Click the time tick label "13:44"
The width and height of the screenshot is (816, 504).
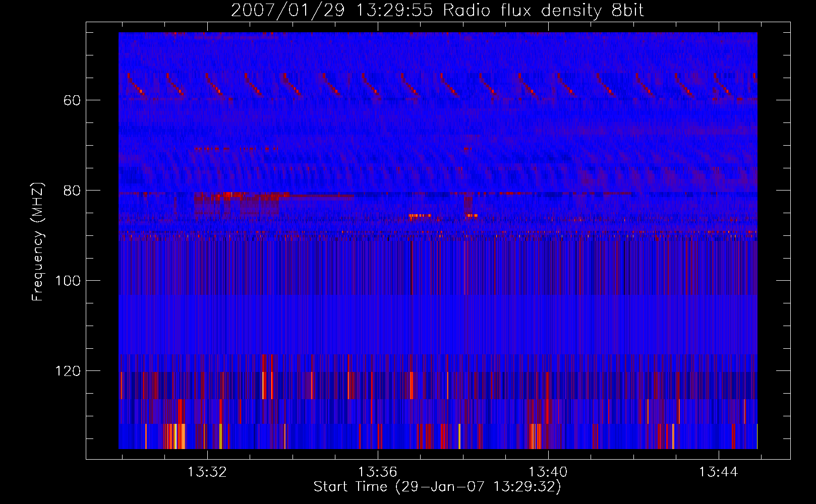pos(718,472)
